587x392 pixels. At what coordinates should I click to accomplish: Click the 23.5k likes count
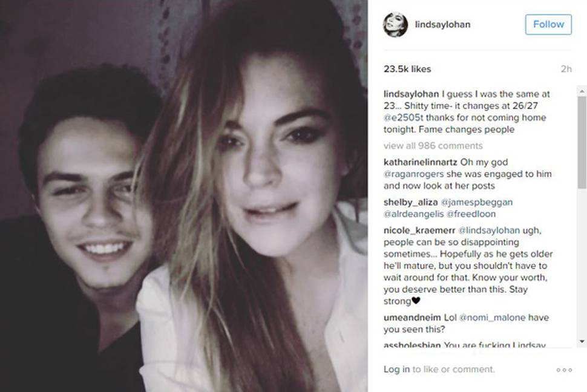click(407, 69)
